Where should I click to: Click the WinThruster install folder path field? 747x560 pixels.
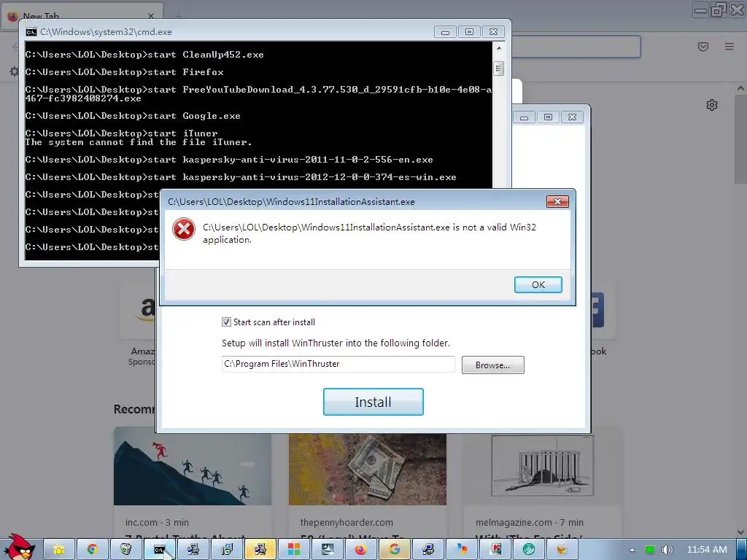338,364
